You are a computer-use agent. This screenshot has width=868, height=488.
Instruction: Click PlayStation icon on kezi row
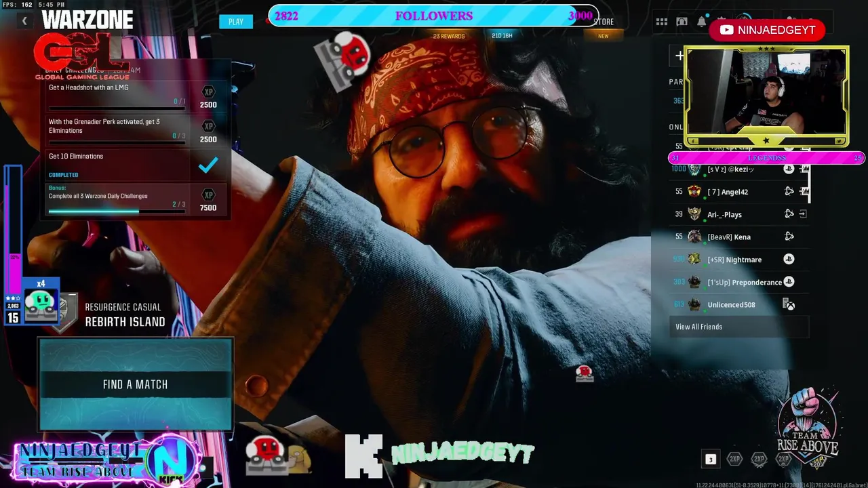(x=789, y=169)
